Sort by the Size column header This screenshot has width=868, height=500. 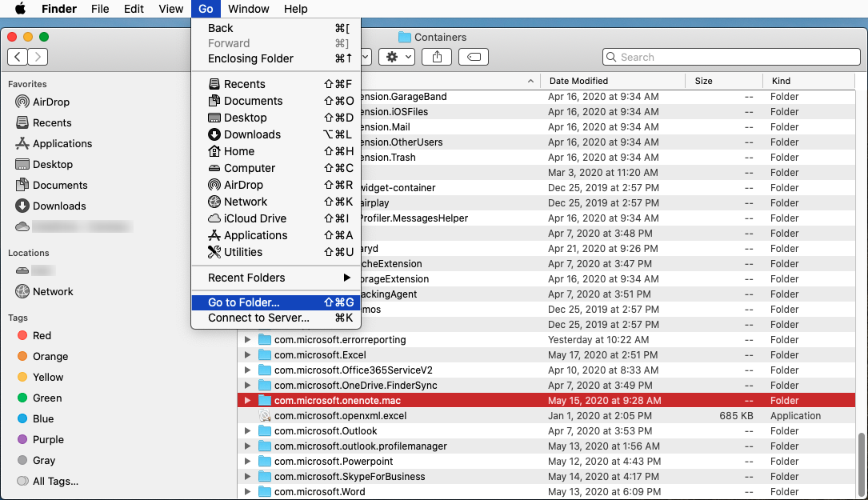click(x=724, y=81)
